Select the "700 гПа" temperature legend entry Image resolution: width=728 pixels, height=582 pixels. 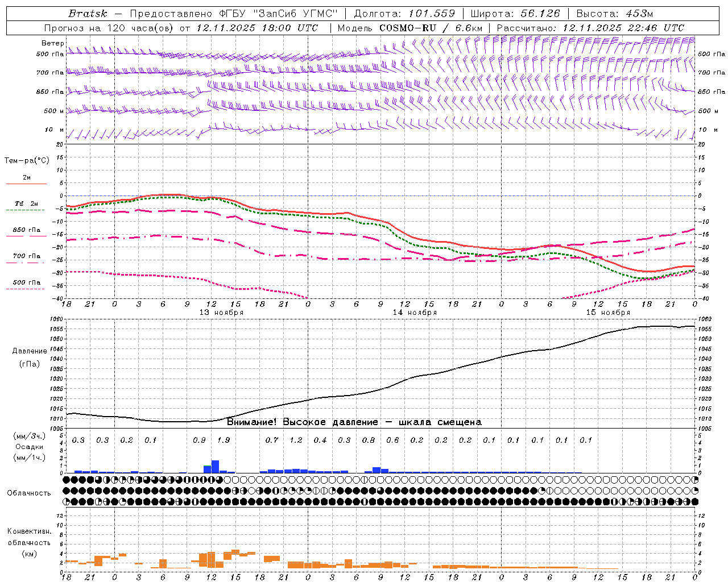pyautogui.click(x=26, y=256)
